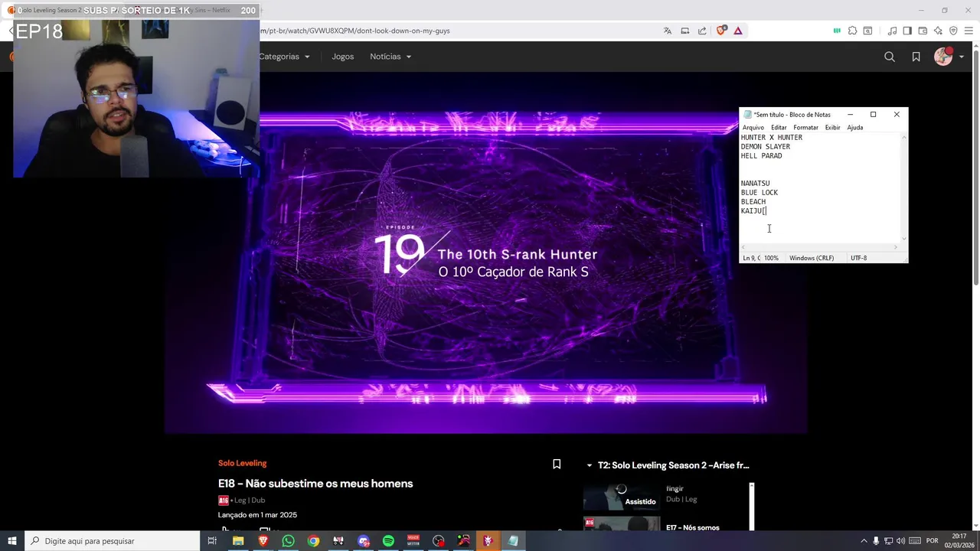Click the episode 19 video preview
The image size is (980, 551).
tap(486, 253)
